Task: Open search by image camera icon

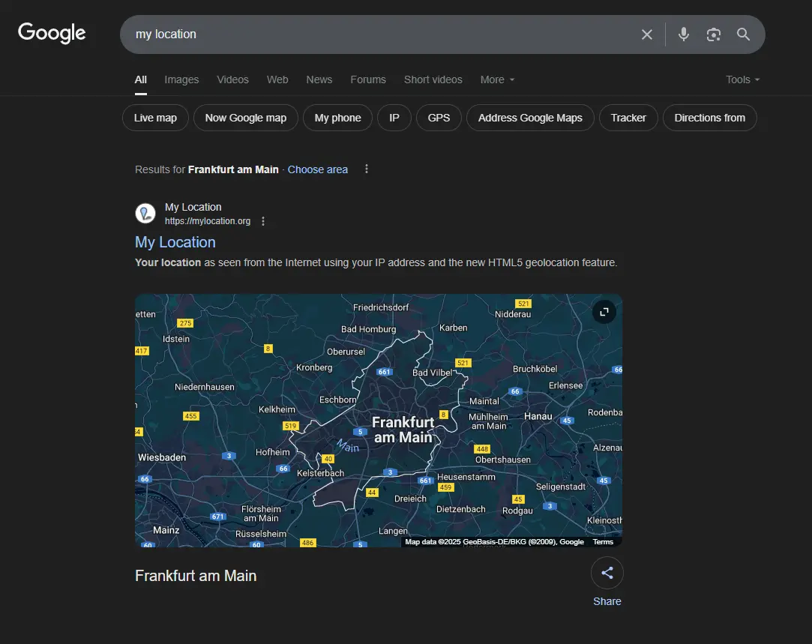Action: [x=714, y=34]
